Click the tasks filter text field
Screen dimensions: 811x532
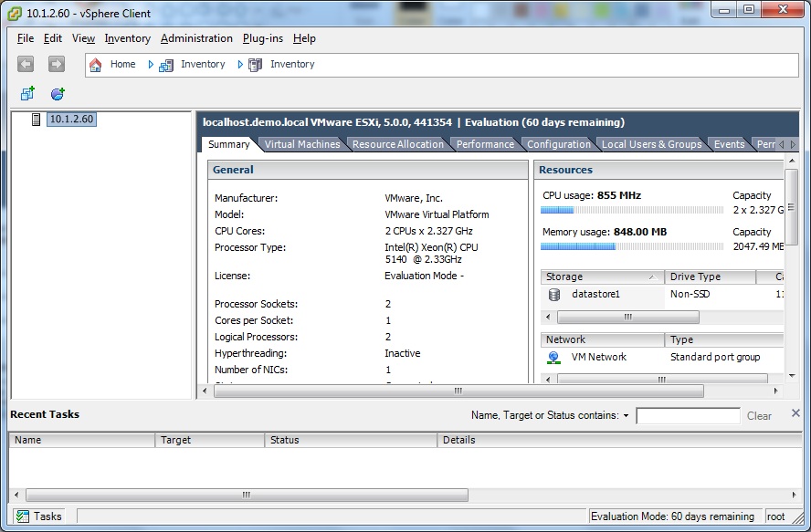pyautogui.click(x=688, y=416)
